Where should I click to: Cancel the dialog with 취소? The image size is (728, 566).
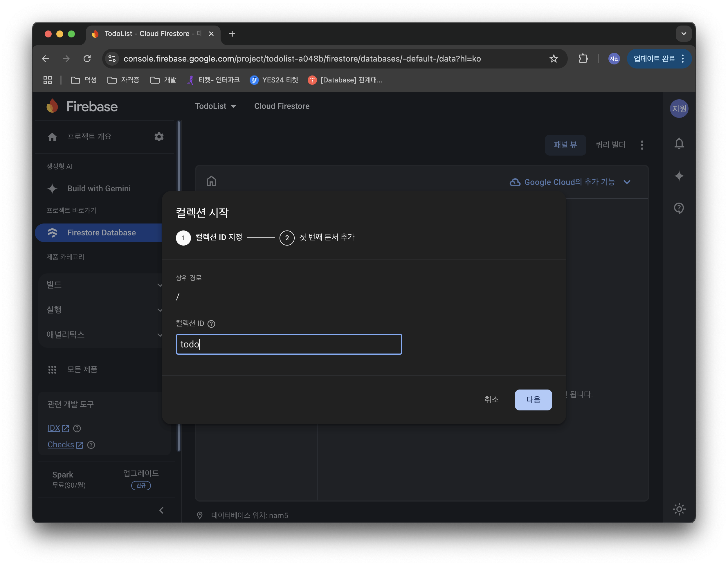491,400
